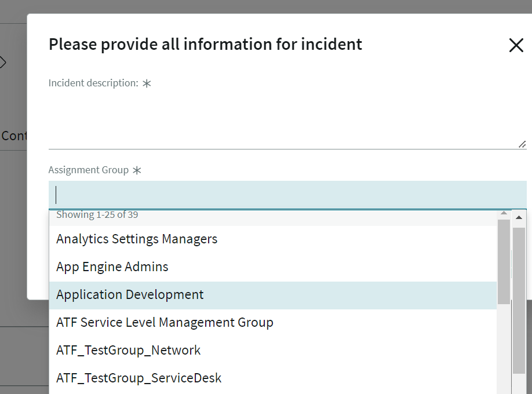Select ATF_TestGroup_Network option
Screen dimensions: 532x394
(x=273, y=351)
